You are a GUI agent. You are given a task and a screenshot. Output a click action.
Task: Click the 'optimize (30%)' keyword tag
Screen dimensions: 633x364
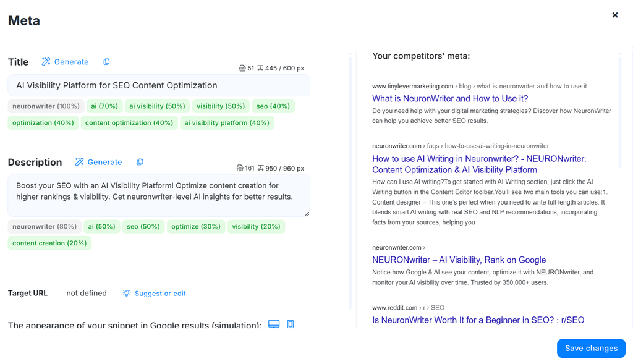coord(196,226)
